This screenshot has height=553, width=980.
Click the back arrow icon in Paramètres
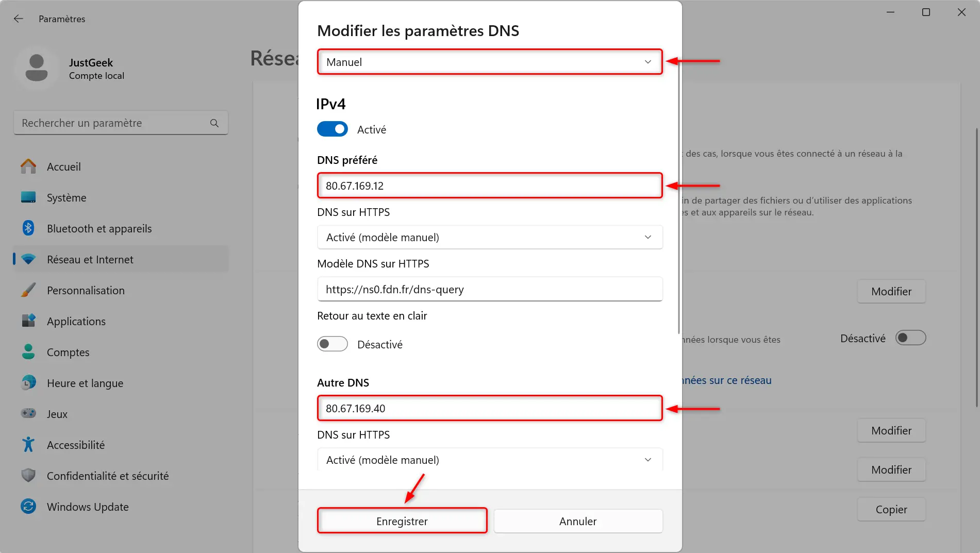(x=19, y=19)
